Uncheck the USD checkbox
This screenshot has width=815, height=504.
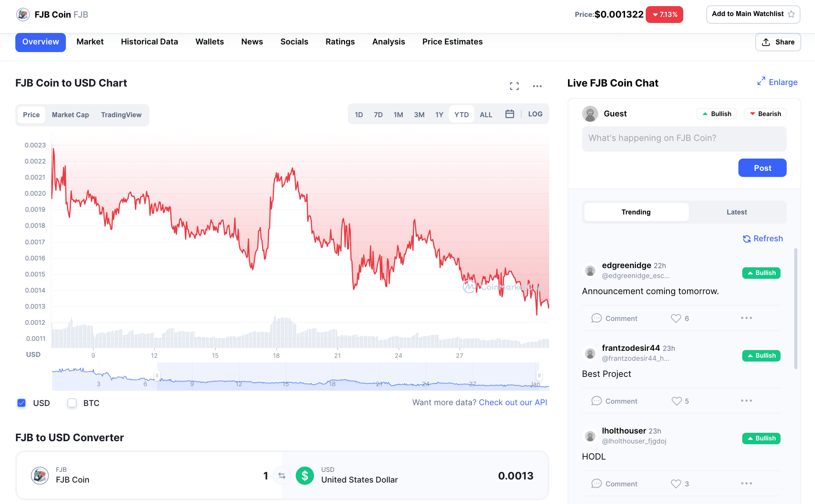(x=21, y=403)
